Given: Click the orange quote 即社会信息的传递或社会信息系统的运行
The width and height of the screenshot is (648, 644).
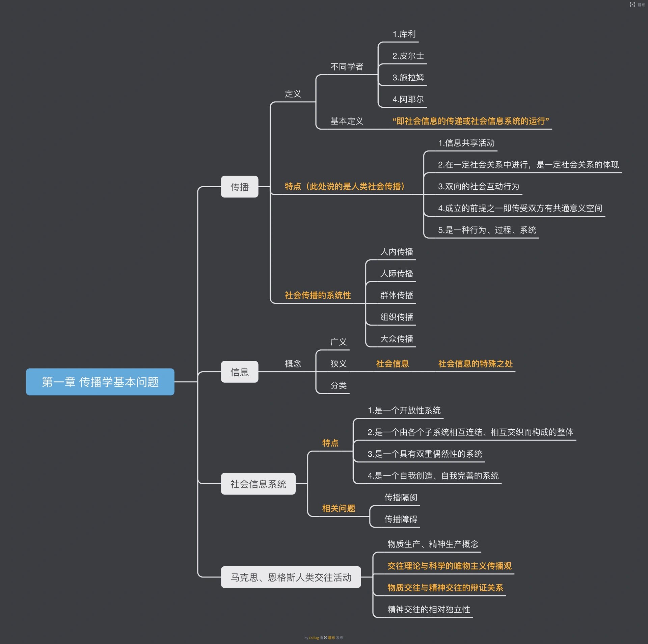Looking at the screenshot, I should click(471, 121).
